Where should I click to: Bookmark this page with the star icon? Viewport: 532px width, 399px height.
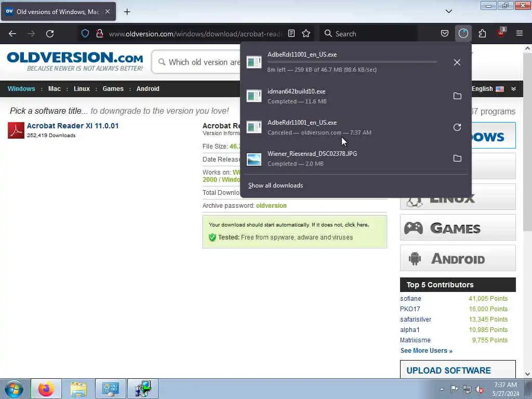point(306,33)
